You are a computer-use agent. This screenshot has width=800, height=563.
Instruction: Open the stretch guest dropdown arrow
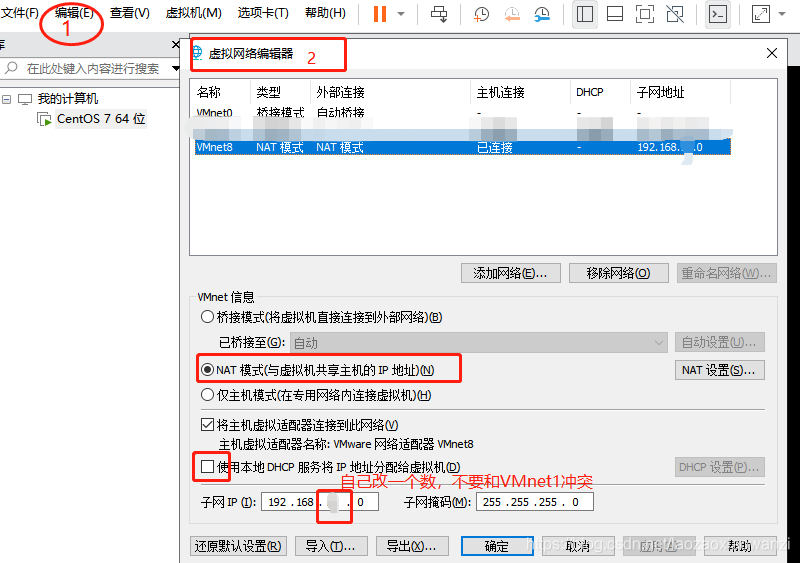click(x=782, y=14)
